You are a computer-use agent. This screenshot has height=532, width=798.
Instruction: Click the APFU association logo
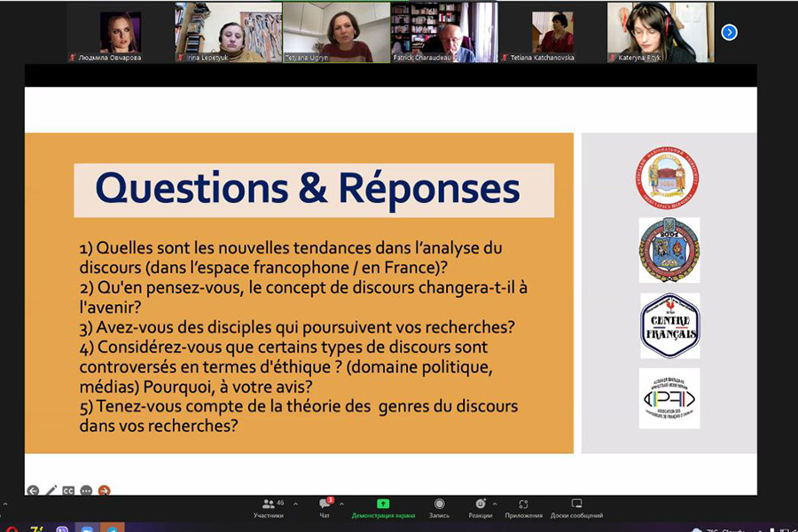point(669,398)
